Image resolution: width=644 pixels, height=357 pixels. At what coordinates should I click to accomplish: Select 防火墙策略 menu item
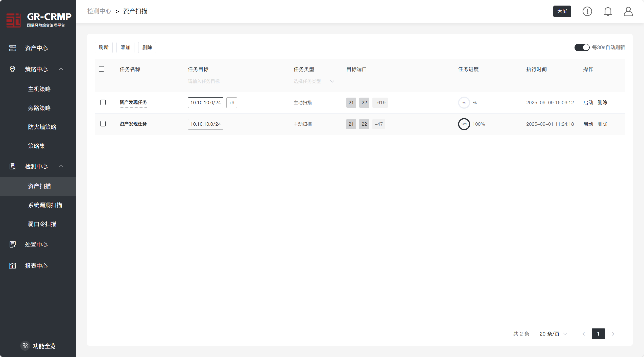click(42, 127)
